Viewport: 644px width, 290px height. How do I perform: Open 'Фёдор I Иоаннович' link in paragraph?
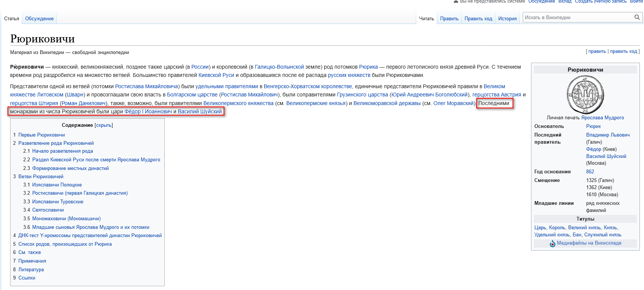(x=148, y=111)
